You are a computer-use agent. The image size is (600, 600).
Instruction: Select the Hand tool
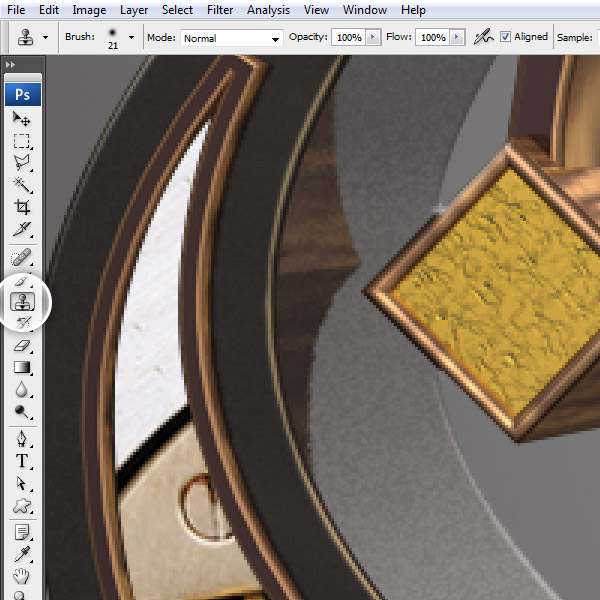pyautogui.click(x=22, y=576)
